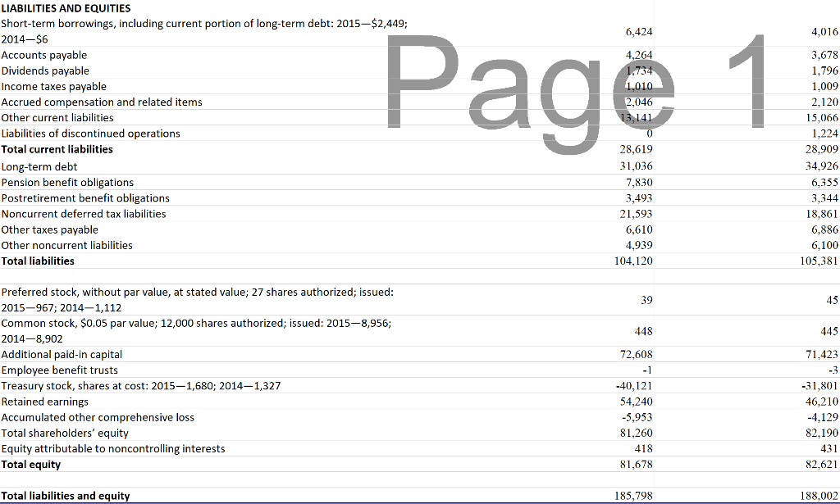Select the Treasury stock row label
The height and width of the screenshot is (504, 840).
pos(90,385)
